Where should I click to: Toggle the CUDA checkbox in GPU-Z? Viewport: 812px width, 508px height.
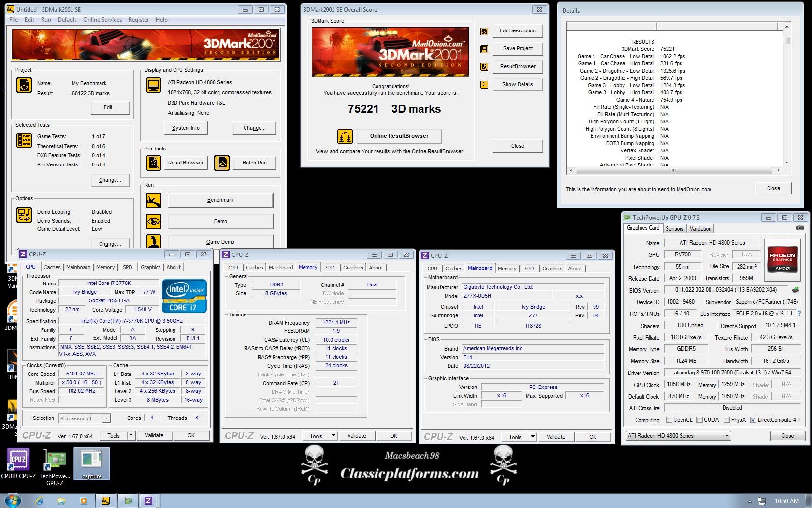coord(699,420)
